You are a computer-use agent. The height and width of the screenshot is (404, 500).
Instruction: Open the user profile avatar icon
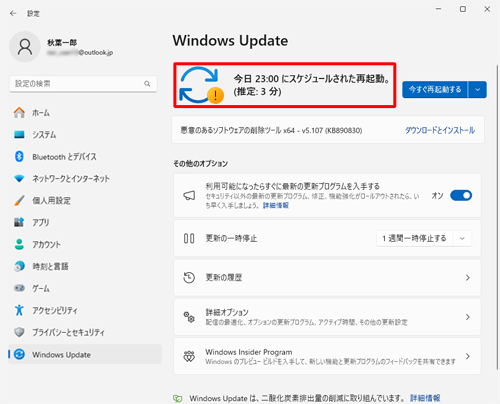(x=25, y=47)
